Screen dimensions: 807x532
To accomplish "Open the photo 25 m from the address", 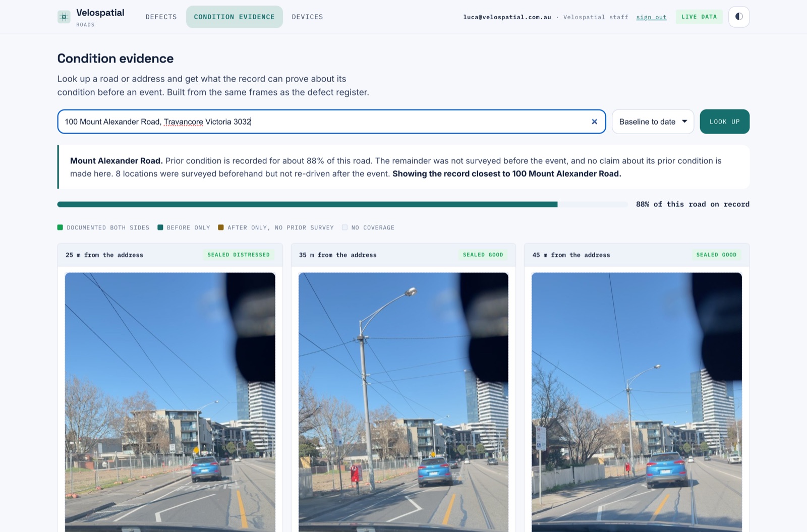I will click(x=170, y=402).
